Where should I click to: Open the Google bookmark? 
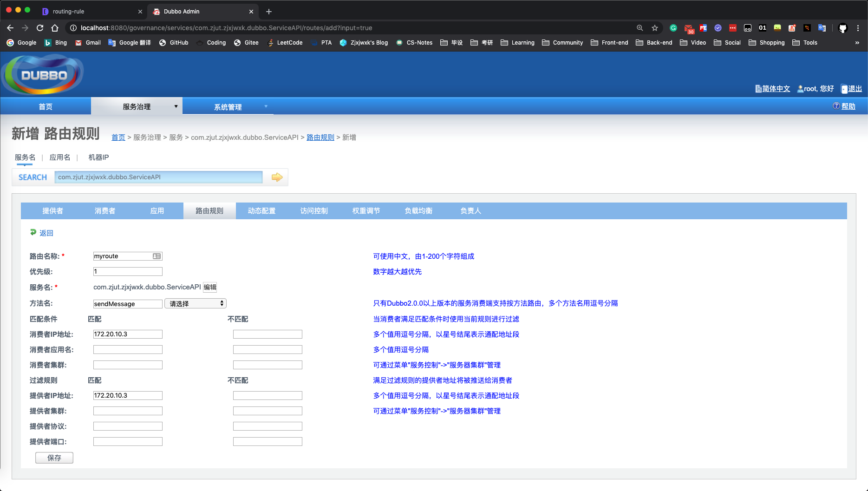point(21,42)
